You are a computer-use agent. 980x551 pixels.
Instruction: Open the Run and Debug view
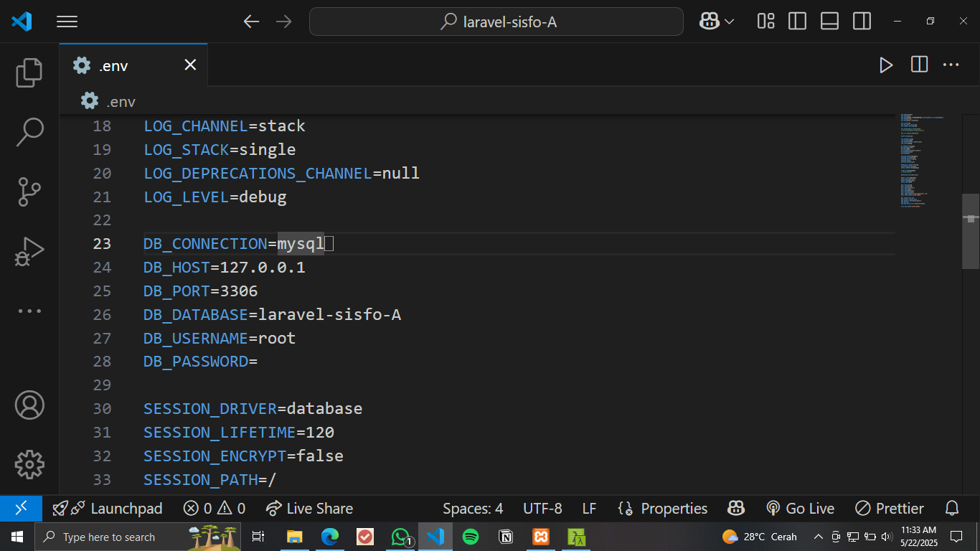29,251
